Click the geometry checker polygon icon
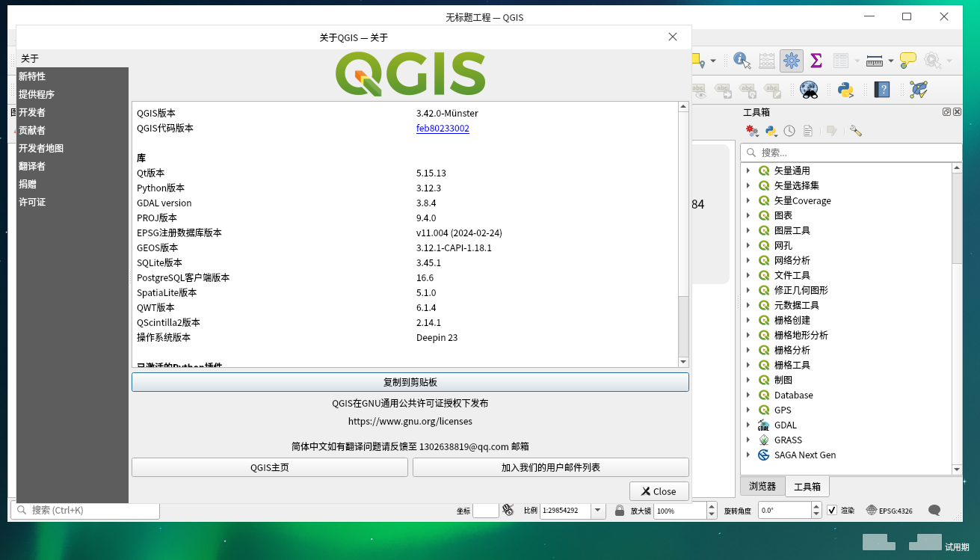The width and height of the screenshot is (980, 560). (x=919, y=90)
